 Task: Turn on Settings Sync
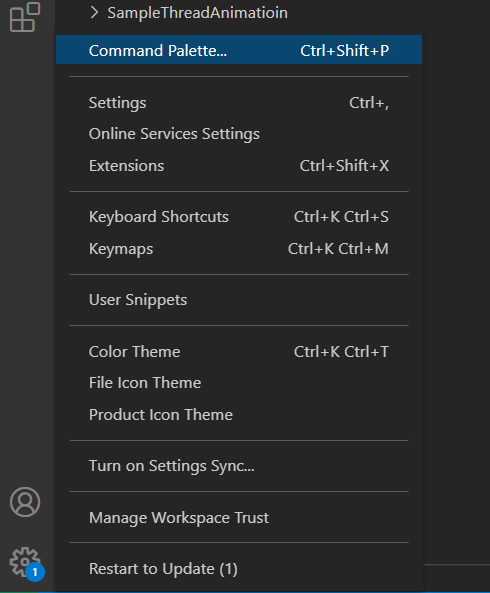(239, 466)
